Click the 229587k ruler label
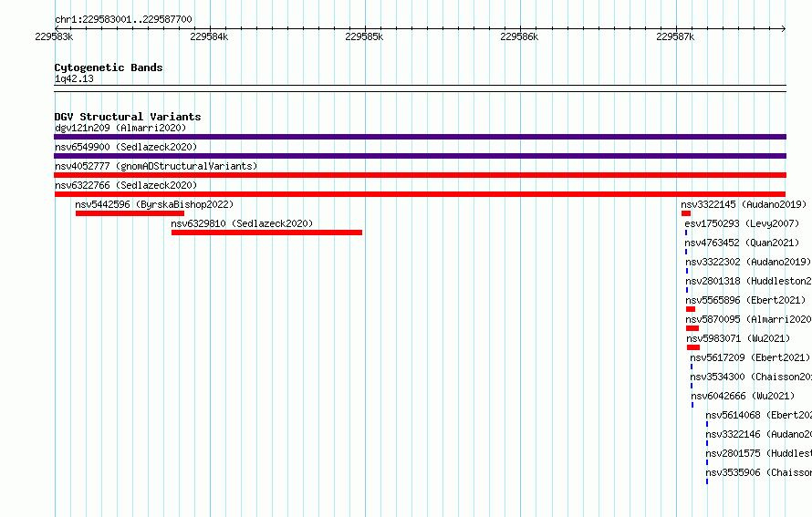Viewport: 812px width, 517px height. (x=675, y=36)
